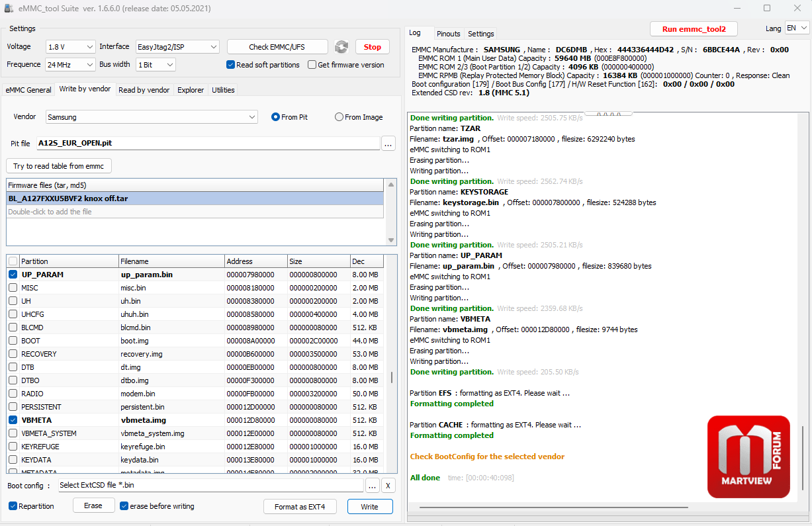Click the log panel vertical scrollbar
This screenshot has height=526, width=812.
(x=804, y=308)
